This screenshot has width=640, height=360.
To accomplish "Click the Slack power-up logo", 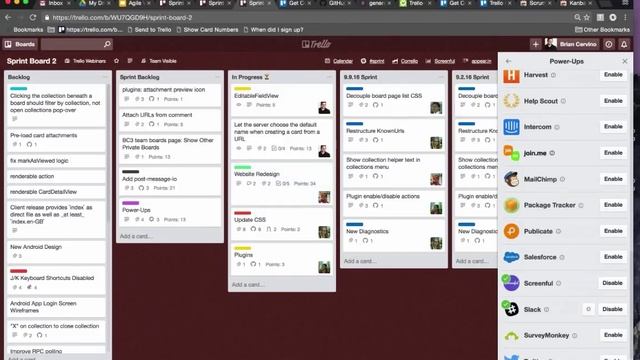I will coord(511,309).
